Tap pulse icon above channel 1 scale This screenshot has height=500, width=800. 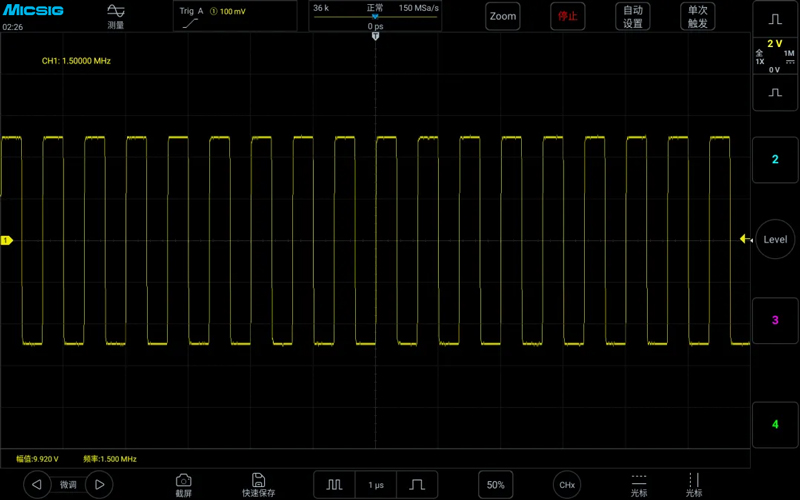[775, 19]
